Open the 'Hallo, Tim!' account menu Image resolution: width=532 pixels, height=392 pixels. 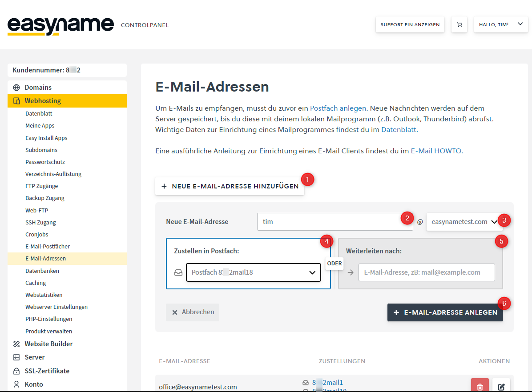click(x=500, y=24)
